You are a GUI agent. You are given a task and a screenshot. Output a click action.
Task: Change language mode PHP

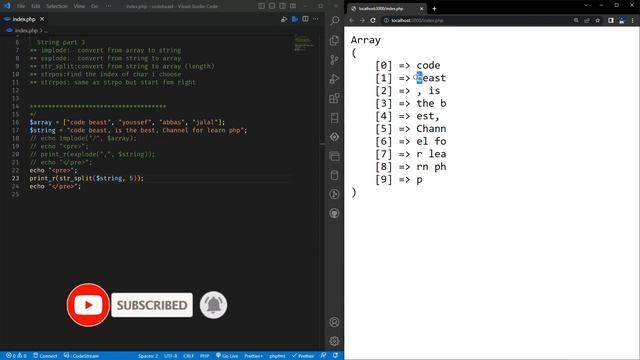coord(204,356)
